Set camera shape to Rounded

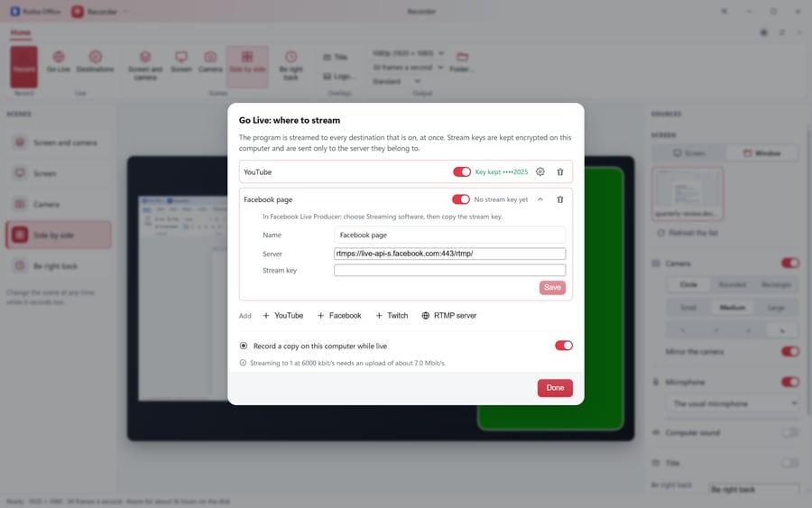733,285
